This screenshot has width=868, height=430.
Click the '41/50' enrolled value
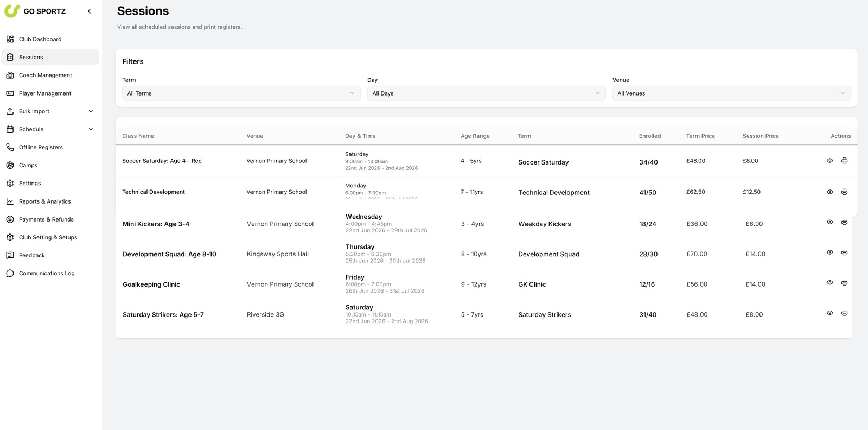tap(648, 193)
